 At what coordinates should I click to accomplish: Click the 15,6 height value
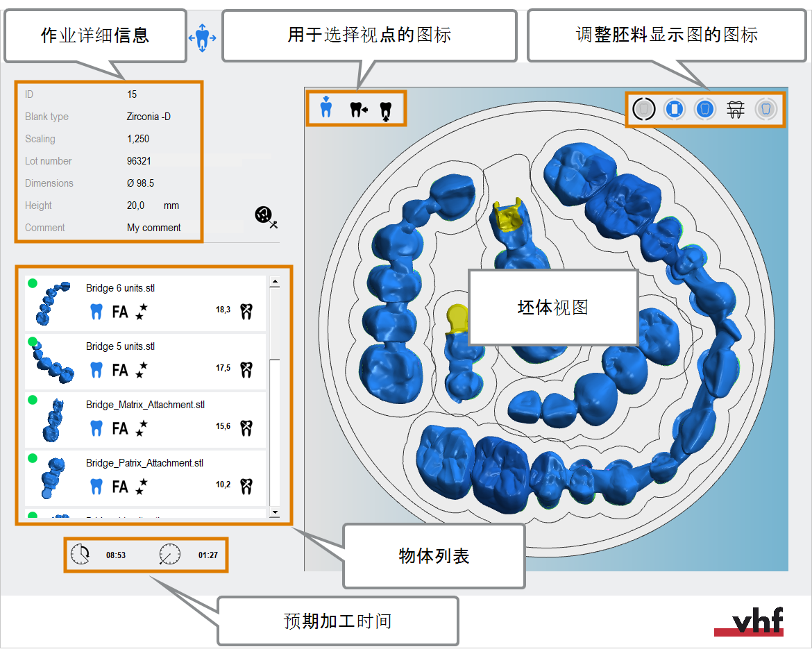(223, 426)
